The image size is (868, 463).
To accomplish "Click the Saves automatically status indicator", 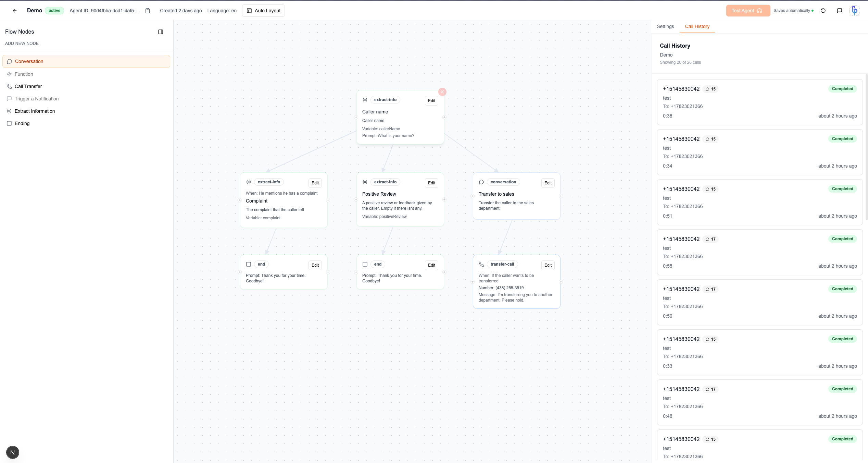I will (x=793, y=11).
